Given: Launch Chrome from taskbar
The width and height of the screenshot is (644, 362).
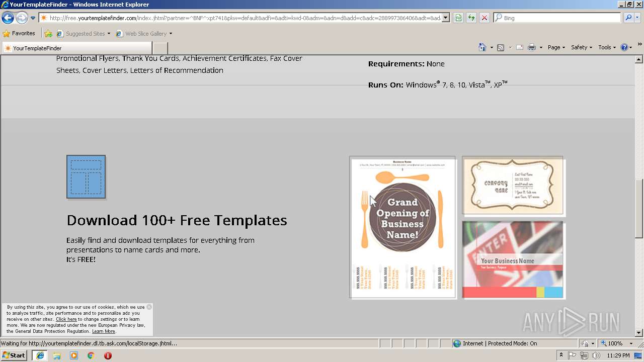Looking at the screenshot, I should (91, 355).
